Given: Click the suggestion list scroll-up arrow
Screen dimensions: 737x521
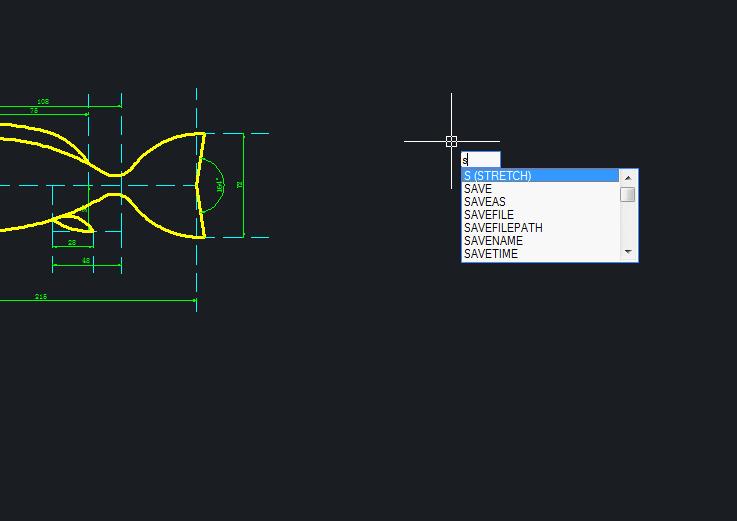Looking at the screenshot, I should click(628, 178).
